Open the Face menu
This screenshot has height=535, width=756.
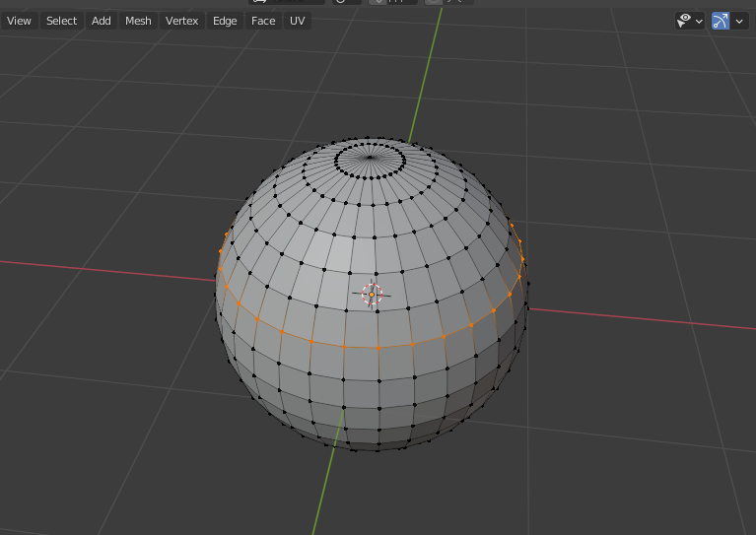tap(263, 21)
